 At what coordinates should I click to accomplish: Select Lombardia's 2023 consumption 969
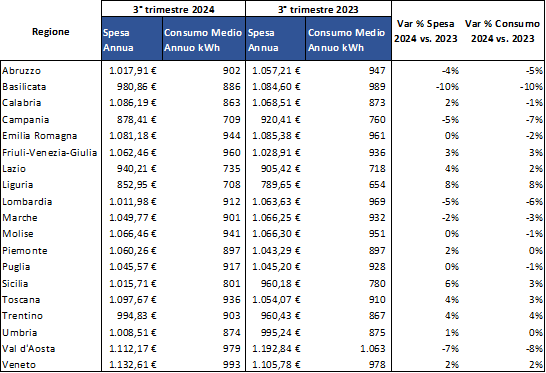click(x=377, y=202)
